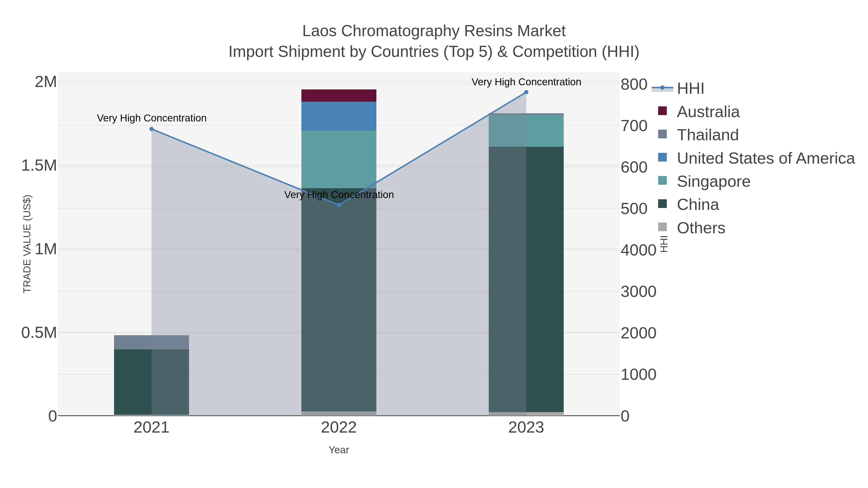Click the China segment of the 2023 bar
Image resolution: width=868 pixels, height=488 pixels.
[526, 280]
